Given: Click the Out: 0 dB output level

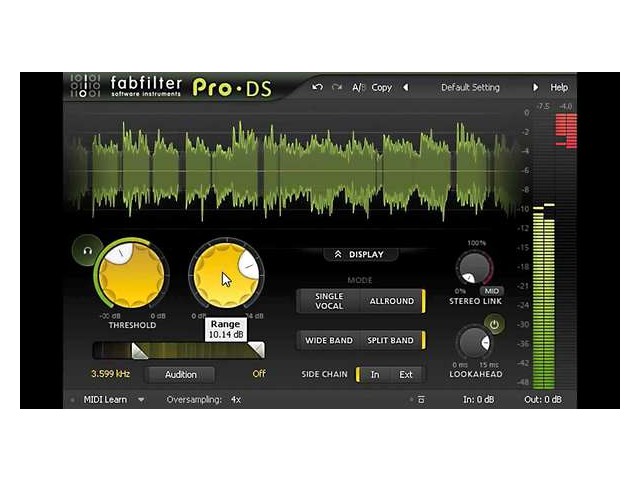Looking at the screenshot, I should pyautogui.click(x=542, y=400).
